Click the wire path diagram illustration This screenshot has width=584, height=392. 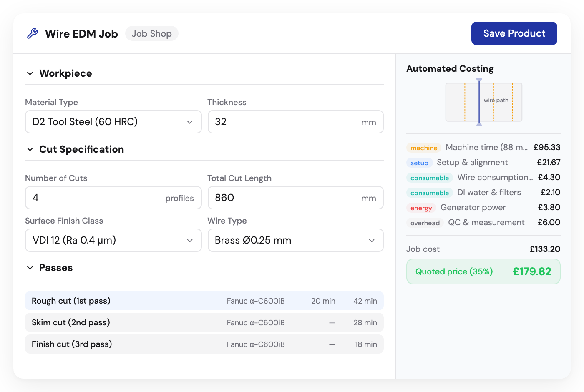[483, 102]
